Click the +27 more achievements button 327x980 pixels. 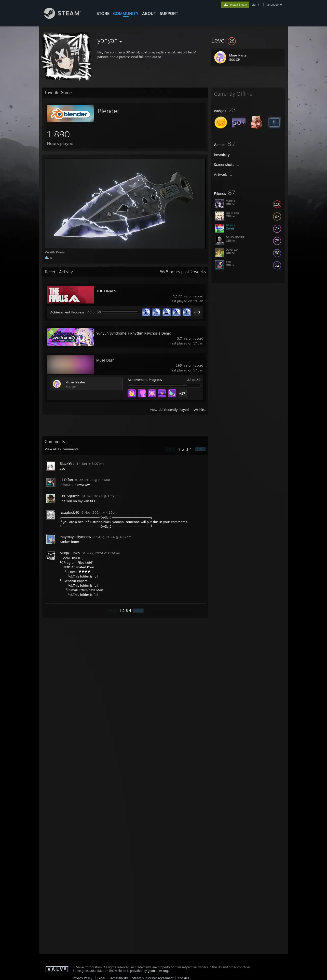[182, 393]
